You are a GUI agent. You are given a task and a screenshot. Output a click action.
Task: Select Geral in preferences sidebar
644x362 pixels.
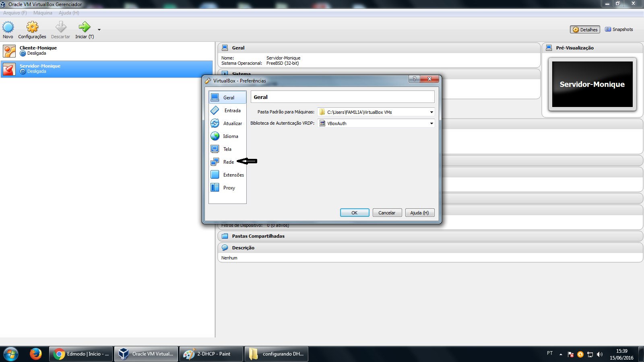[x=227, y=97]
